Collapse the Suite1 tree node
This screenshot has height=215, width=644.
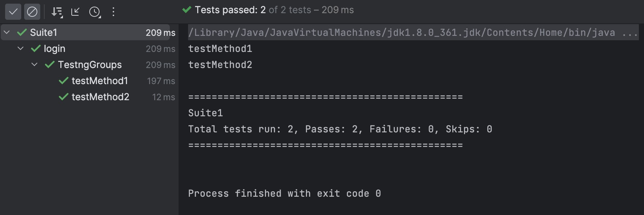pos(7,33)
